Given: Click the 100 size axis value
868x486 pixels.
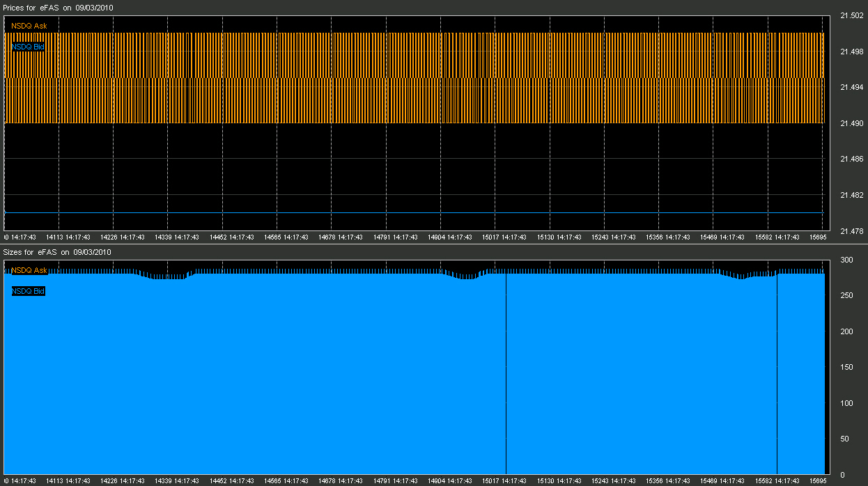Looking at the screenshot, I should coord(846,403).
